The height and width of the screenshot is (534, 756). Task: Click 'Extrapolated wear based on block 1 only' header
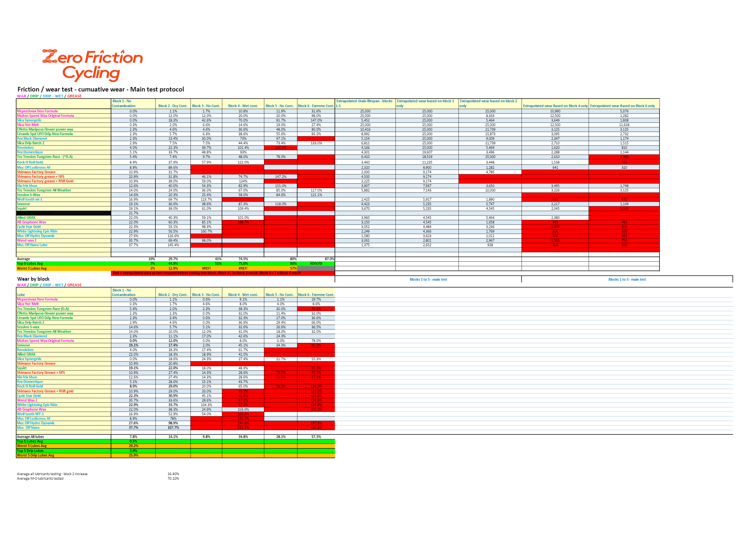(x=426, y=103)
